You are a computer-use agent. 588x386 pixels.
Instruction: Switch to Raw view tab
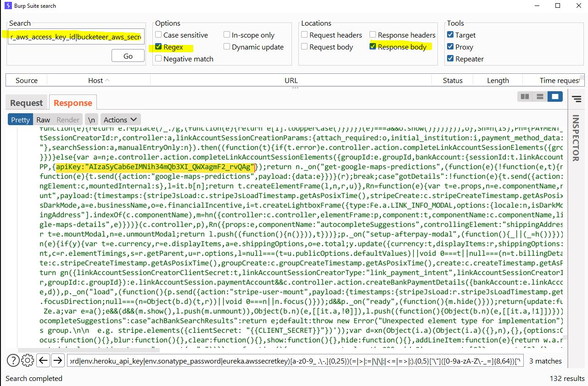click(x=43, y=120)
